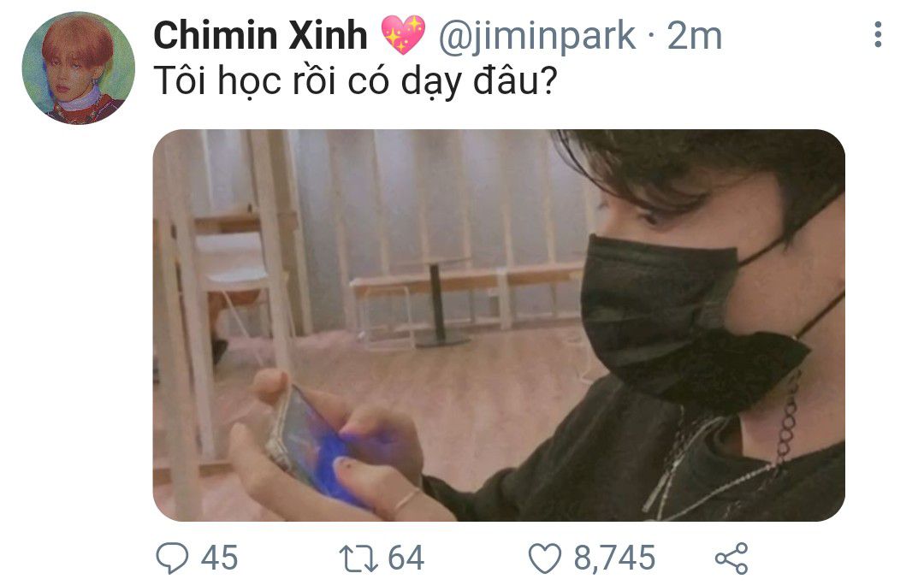The image size is (924, 585).
Task: Click the 45 replies count
Action: (x=219, y=558)
